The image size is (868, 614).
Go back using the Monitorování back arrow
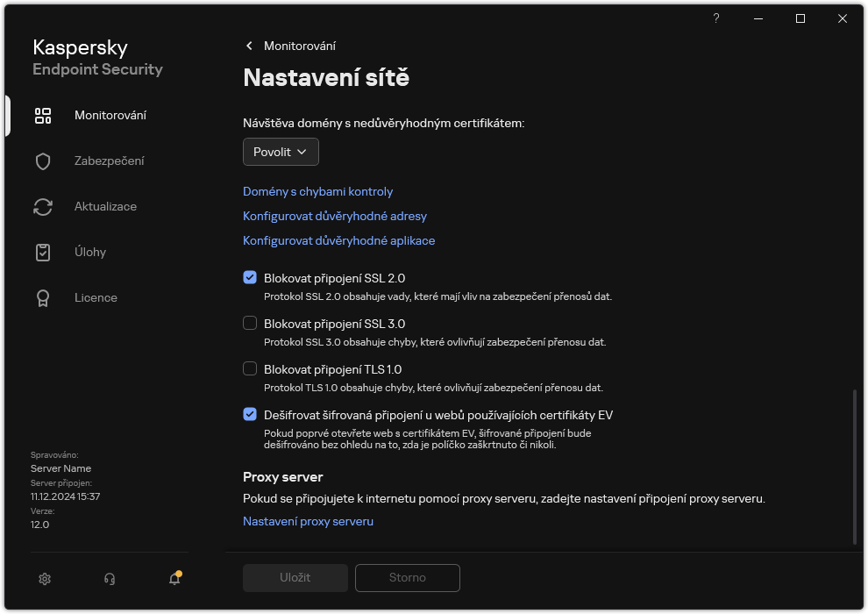249,46
